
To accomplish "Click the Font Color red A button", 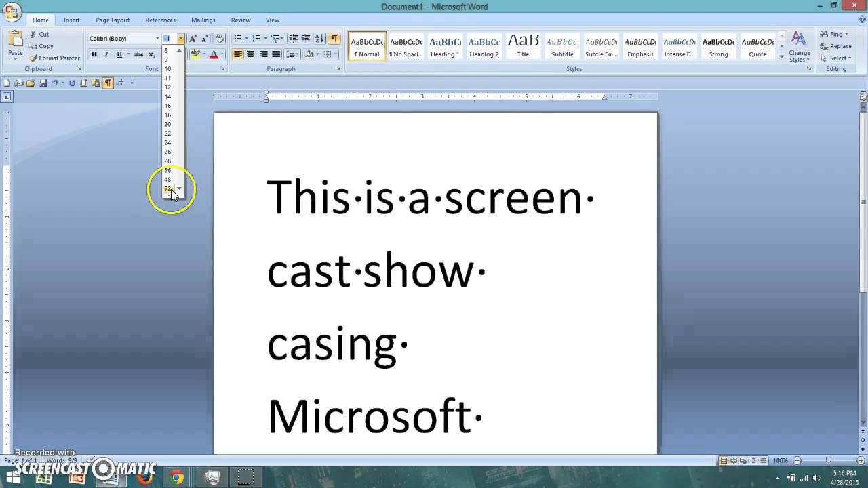I will 214,54.
